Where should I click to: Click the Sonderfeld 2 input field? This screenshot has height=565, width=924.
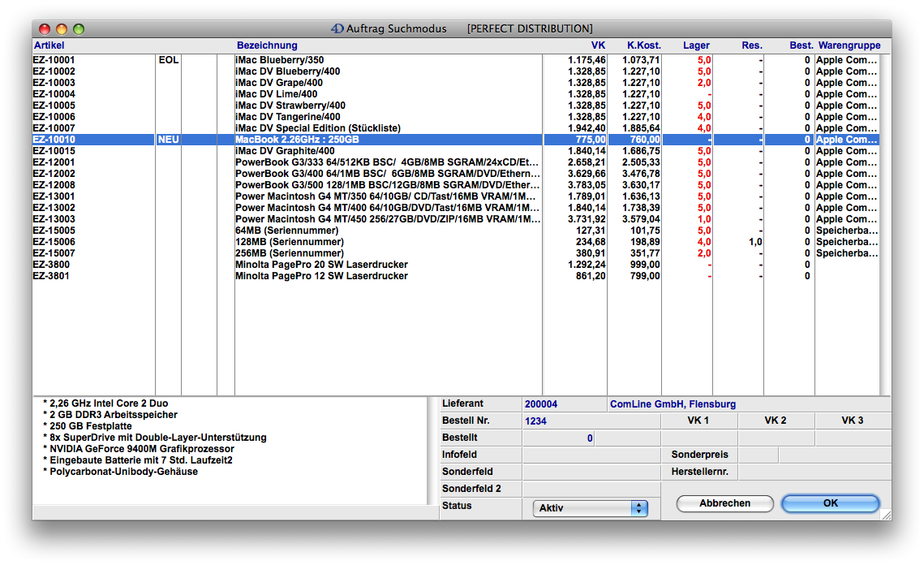[x=591, y=489]
